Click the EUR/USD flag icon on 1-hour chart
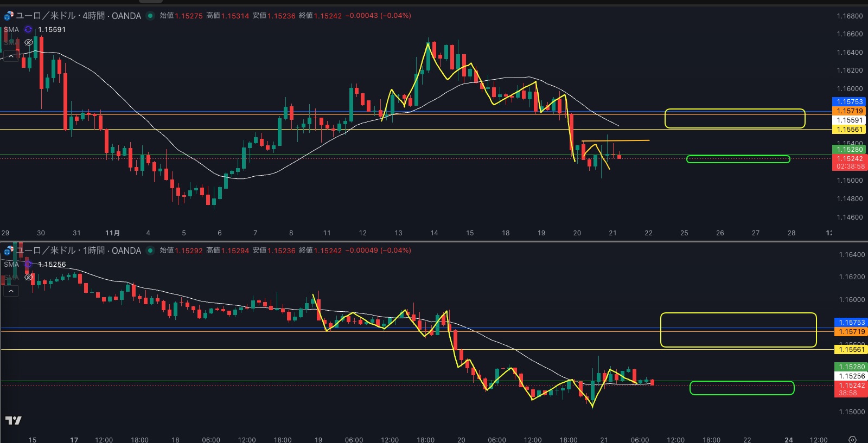The width and height of the screenshot is (868, 443). 9,251
